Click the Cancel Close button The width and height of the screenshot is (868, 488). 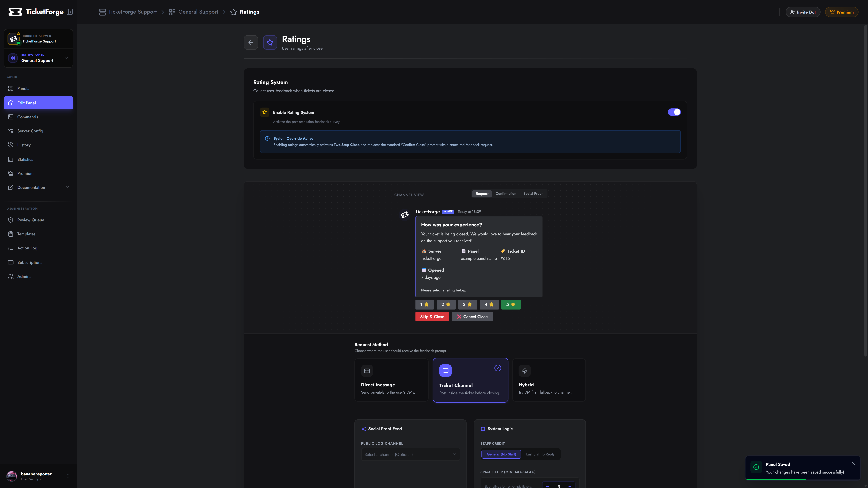coord(472,317)
